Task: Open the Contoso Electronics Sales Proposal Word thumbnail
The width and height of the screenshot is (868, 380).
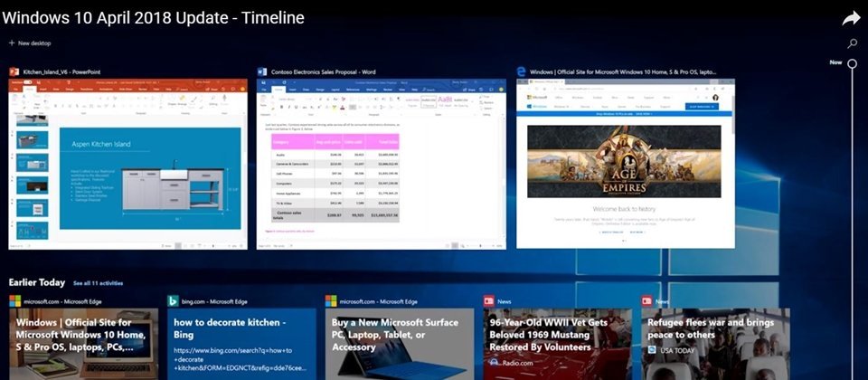Action: click(x=381, y=164)
